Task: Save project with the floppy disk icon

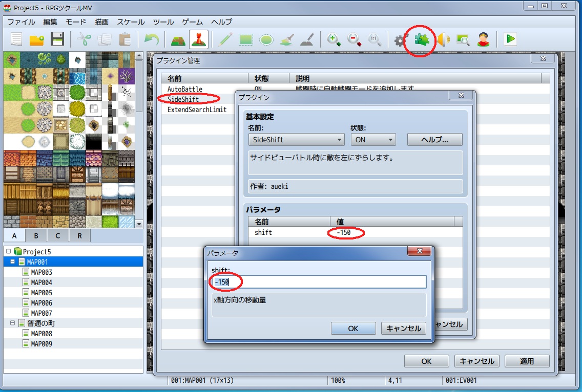Action: [x=57, y=39]
